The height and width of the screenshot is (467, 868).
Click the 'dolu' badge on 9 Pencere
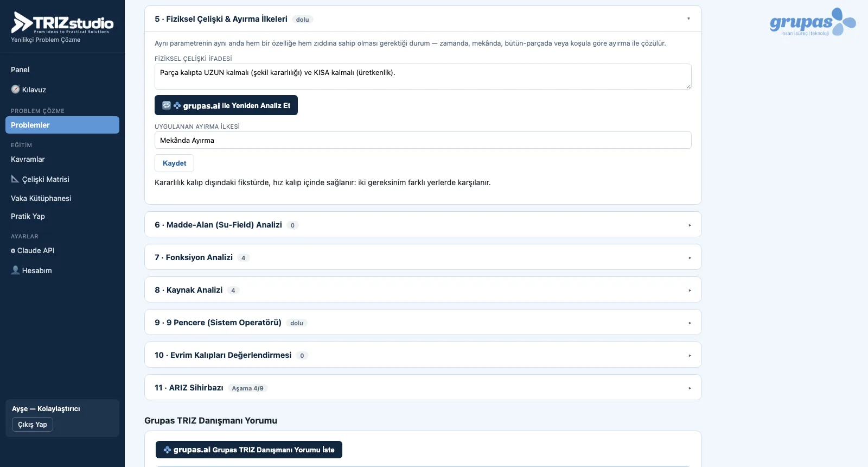point(297,323)
